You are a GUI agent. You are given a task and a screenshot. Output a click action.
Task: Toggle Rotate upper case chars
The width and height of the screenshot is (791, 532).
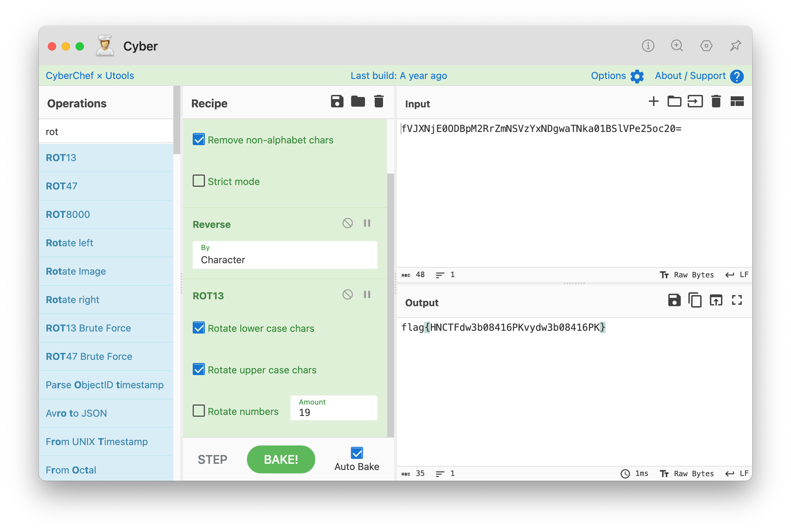pos(199,369)
